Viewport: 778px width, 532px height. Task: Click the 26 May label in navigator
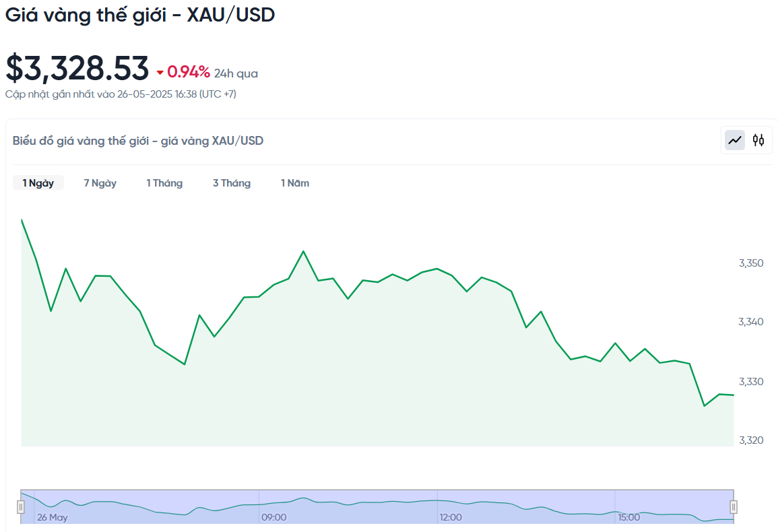[x=52, y=517]
